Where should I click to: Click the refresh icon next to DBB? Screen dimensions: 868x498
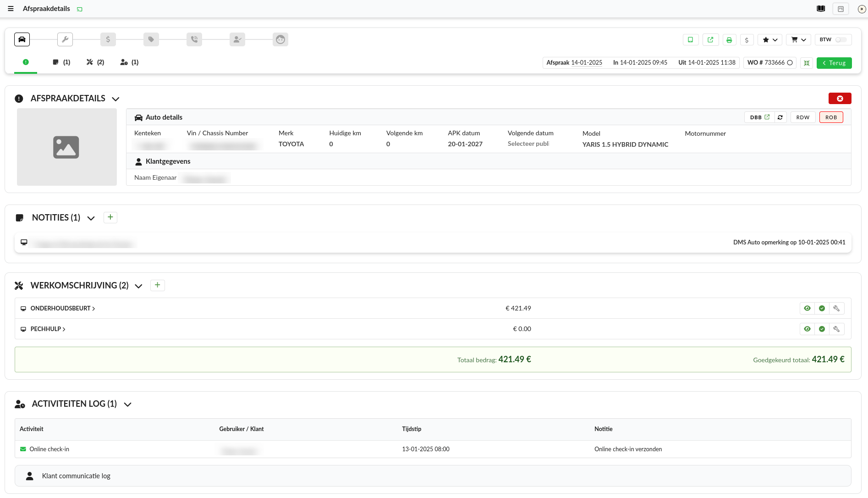coord(780,117)
